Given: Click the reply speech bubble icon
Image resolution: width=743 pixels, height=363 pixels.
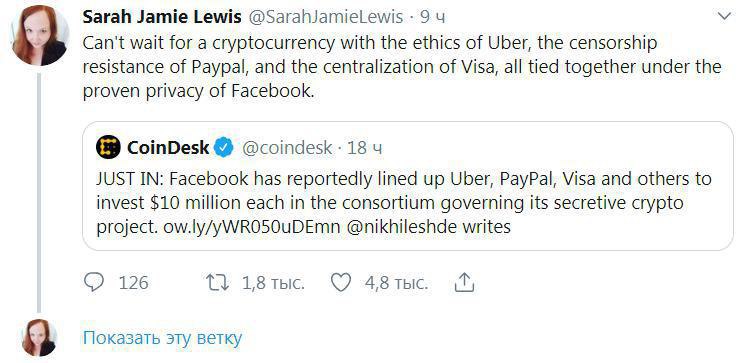Looking at the screenshot, I should 94,282.
